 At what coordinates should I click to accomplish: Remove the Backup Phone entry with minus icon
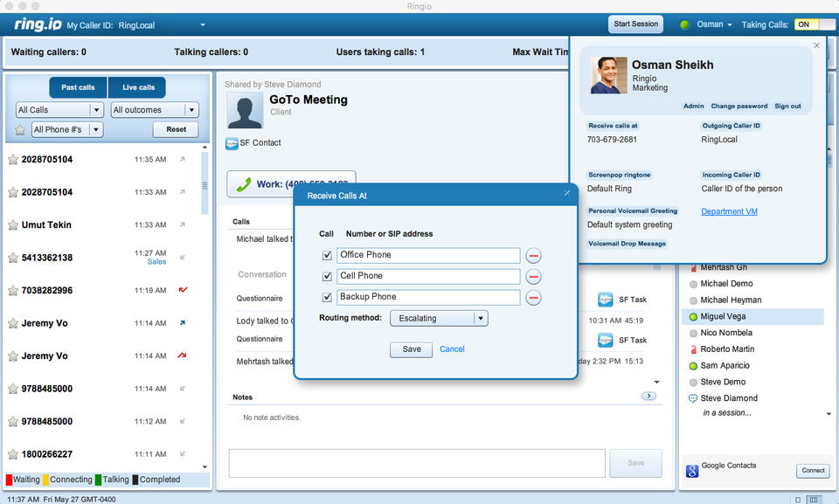[x=533, y=298]
